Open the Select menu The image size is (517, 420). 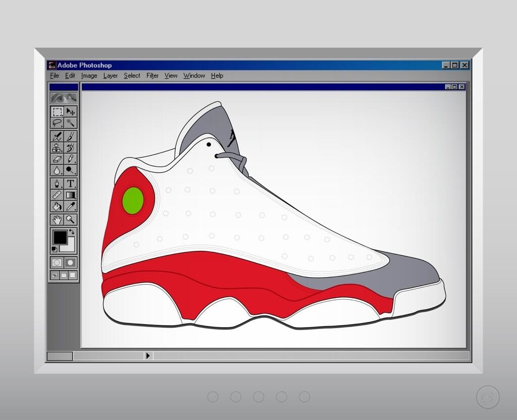pyautogui.click(x=132, y=76)
